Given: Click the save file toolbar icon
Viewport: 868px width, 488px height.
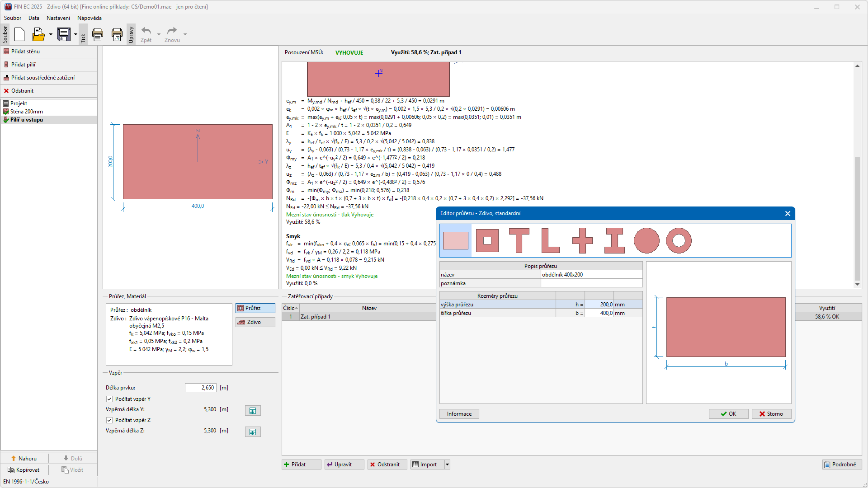Looking at the screenshot, I should coord(64,34).
